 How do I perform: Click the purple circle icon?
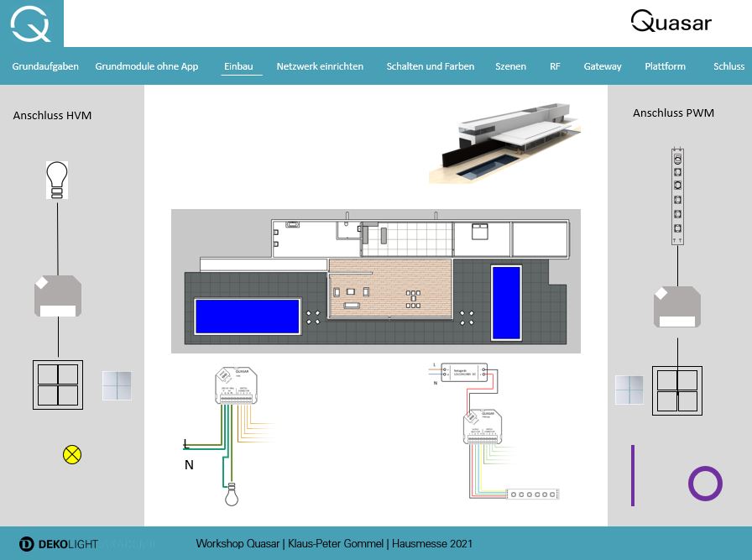point(704,484)
